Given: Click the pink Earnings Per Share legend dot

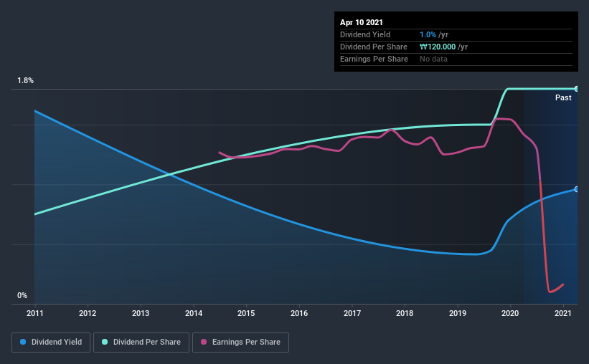Looking at the screenshot, I should click(204, 342).
